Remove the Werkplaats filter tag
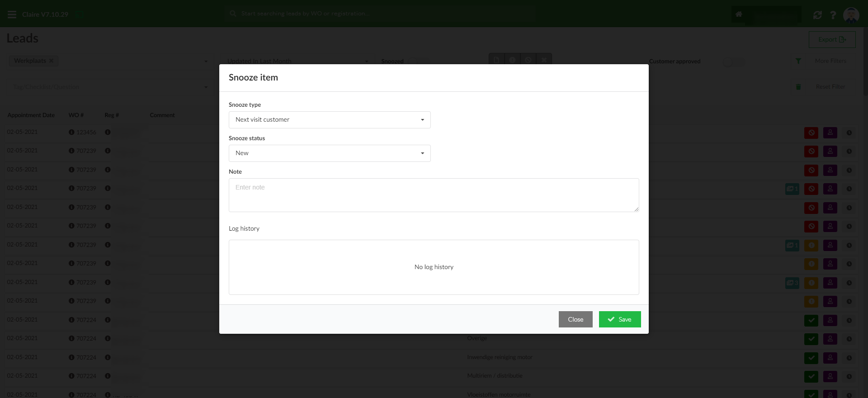The width and height of the screenshot is (868, 398). click(x=51, y=61)
